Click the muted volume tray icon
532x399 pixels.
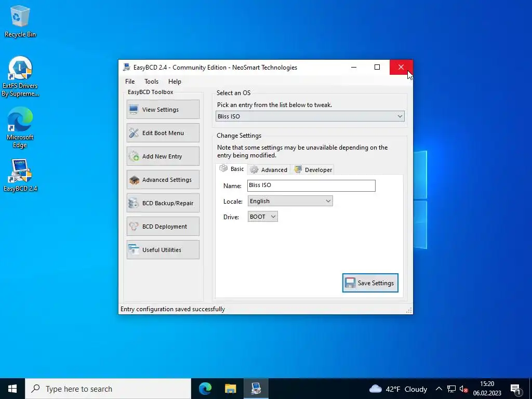pos(463,389)
